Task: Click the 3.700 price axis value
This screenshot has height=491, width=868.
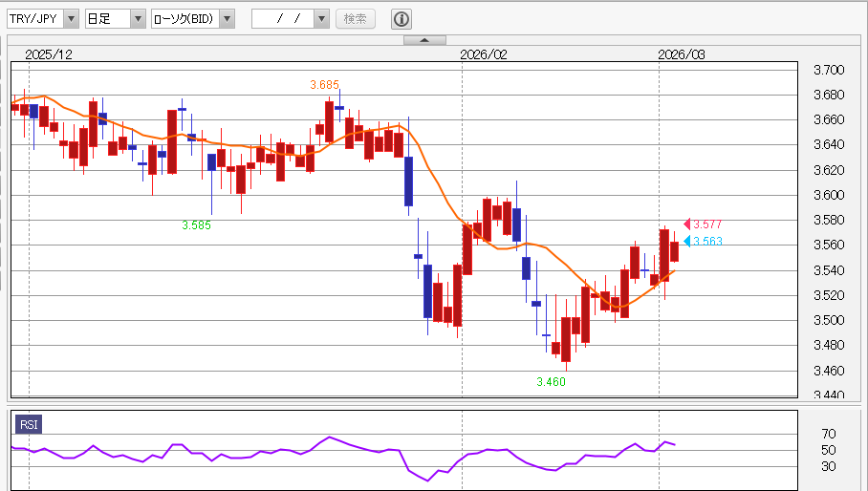Action: click(829, 70)
